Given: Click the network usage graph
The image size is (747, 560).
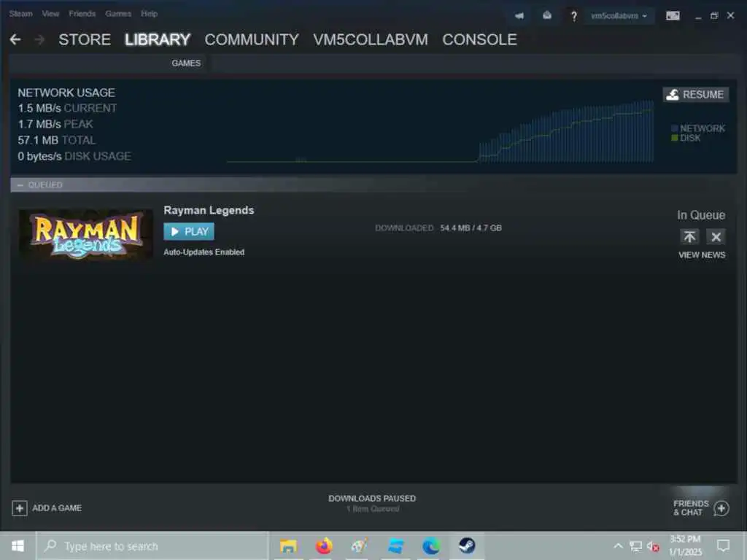Looking at the screenshot, I should click(x=440, y=131).
